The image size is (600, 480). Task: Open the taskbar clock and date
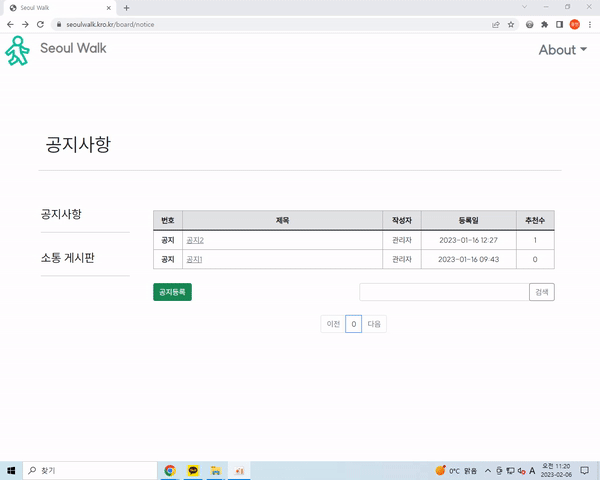(556, 470)
